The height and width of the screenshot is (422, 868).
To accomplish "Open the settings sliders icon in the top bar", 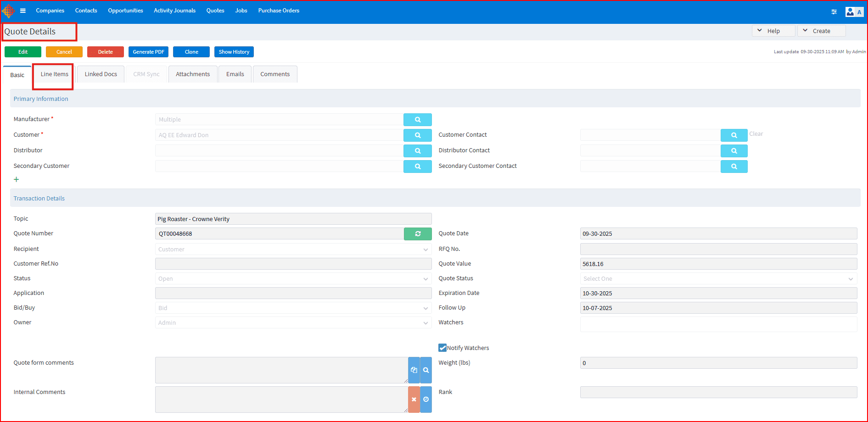I will (834, 12).
